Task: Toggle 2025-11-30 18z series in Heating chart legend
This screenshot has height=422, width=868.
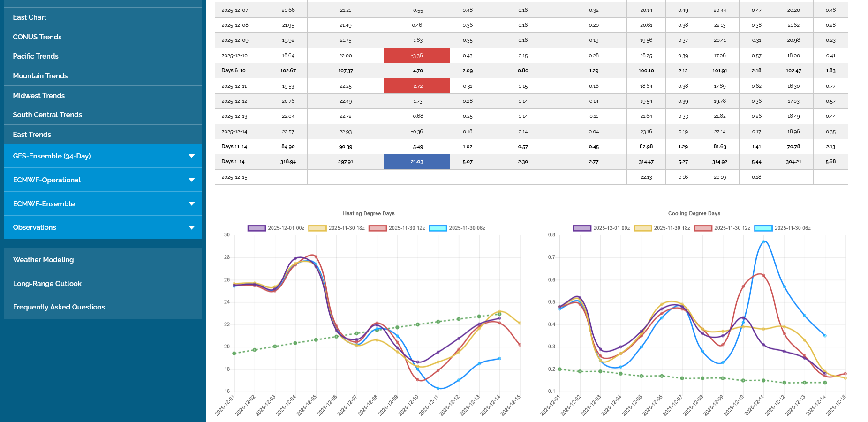Action: (337, 228)
